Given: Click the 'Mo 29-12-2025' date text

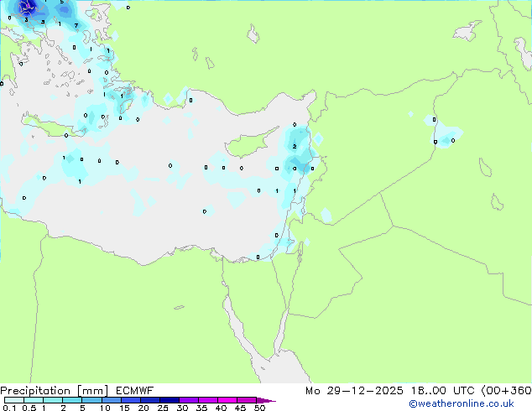Looking at the screenshot, I should click(x=354, y=391).
